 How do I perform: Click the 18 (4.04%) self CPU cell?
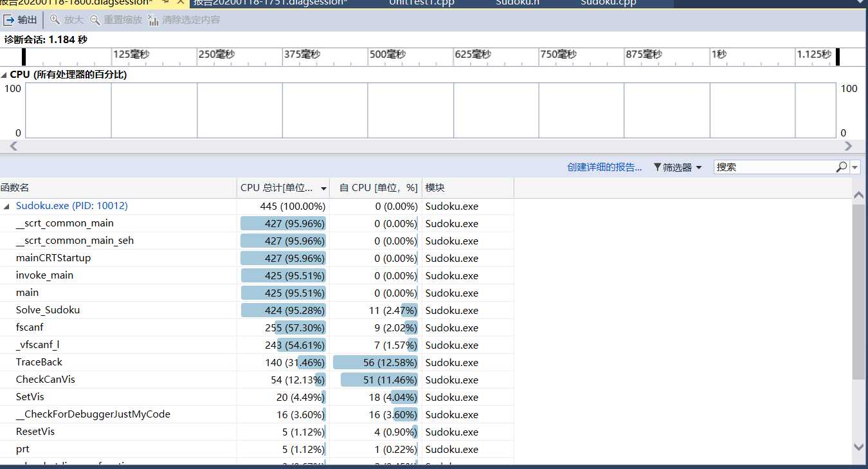pos(375,398)
